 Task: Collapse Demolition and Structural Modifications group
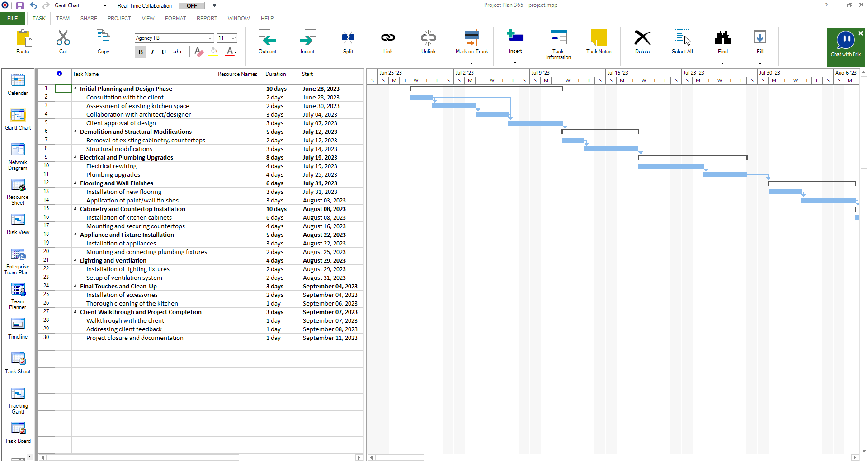click(75, 132)
